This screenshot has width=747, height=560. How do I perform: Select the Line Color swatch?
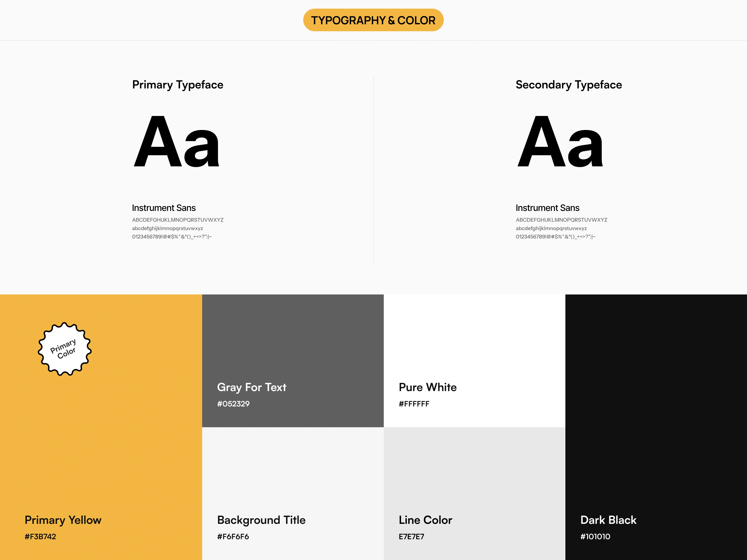[x=475, y=493]
